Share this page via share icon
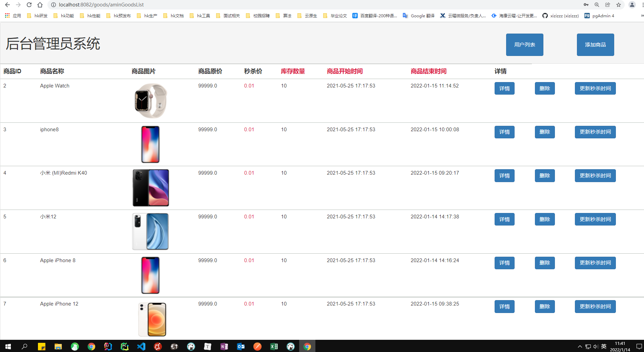This screenshot has width=644, height=352. pos(608,5)
